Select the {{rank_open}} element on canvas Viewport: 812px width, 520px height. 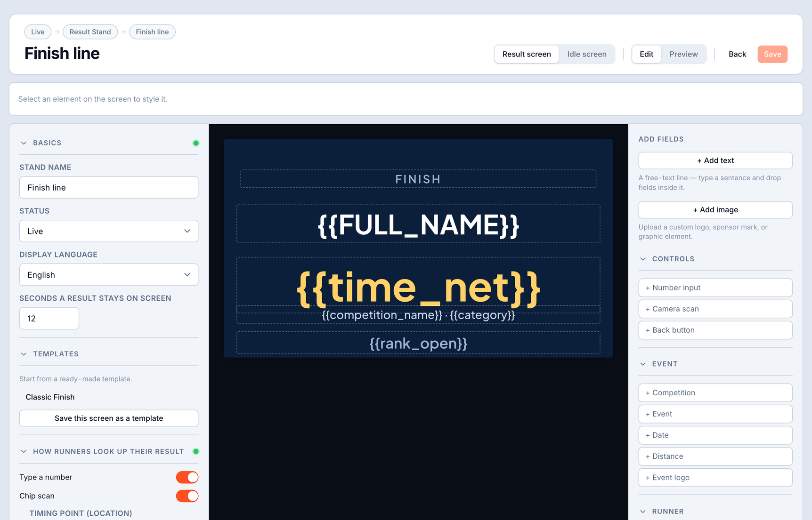click(418, 343)
